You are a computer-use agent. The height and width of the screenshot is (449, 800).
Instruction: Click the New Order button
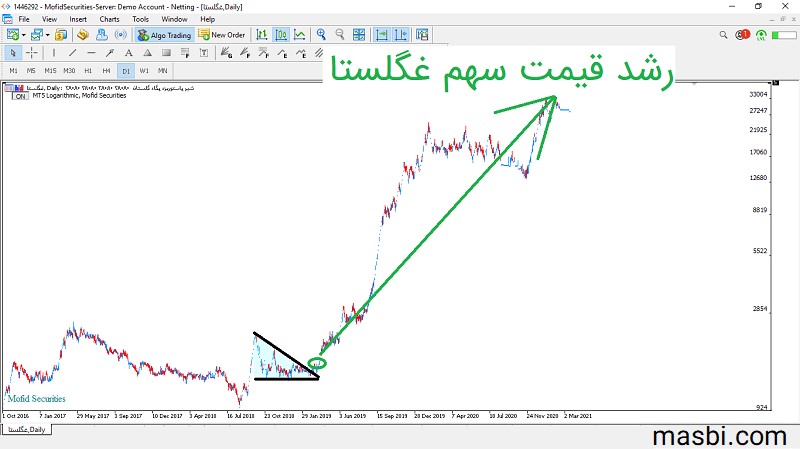222,35
